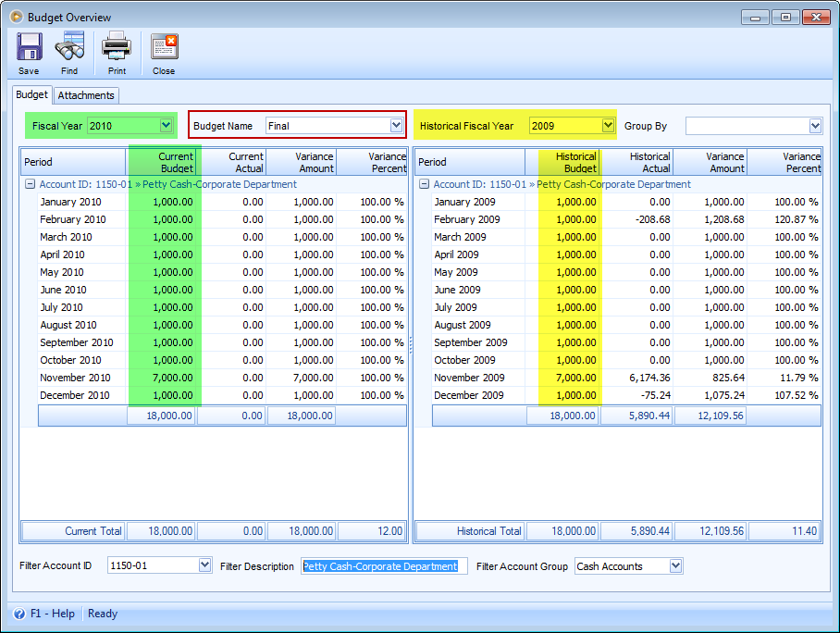Click the splitter handle between the two grids
This screenshot has height=633, width=840.
click(411, 344)
